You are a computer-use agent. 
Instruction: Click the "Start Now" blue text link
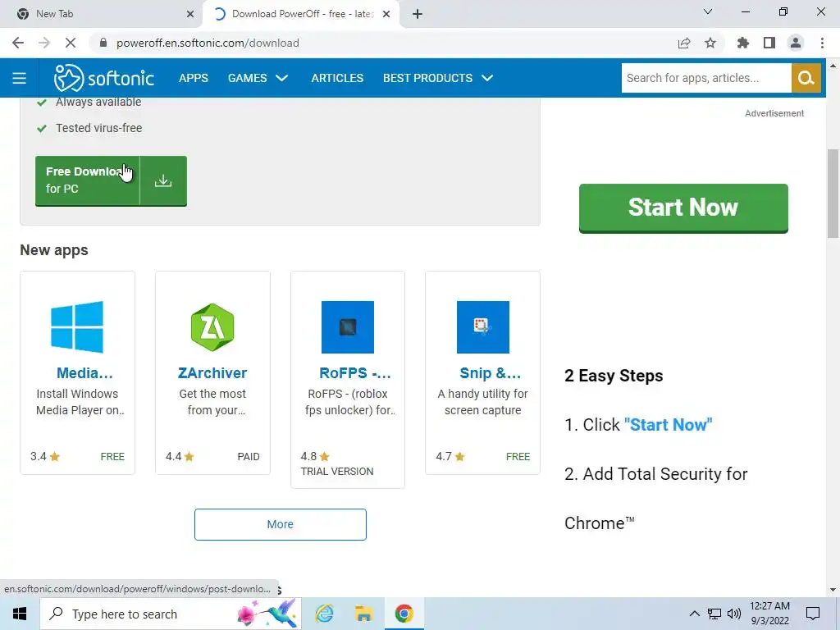click(x=668, y=425)
